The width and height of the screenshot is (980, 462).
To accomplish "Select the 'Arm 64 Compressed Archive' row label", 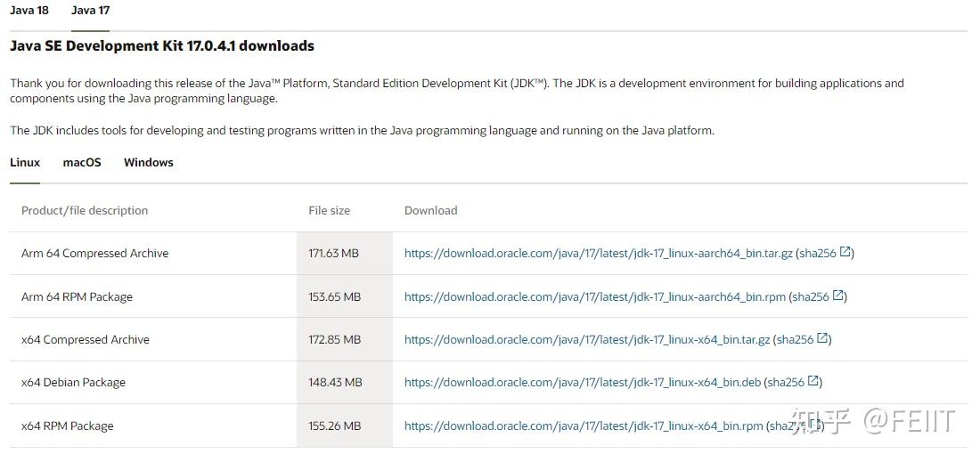I will [95, 254].
